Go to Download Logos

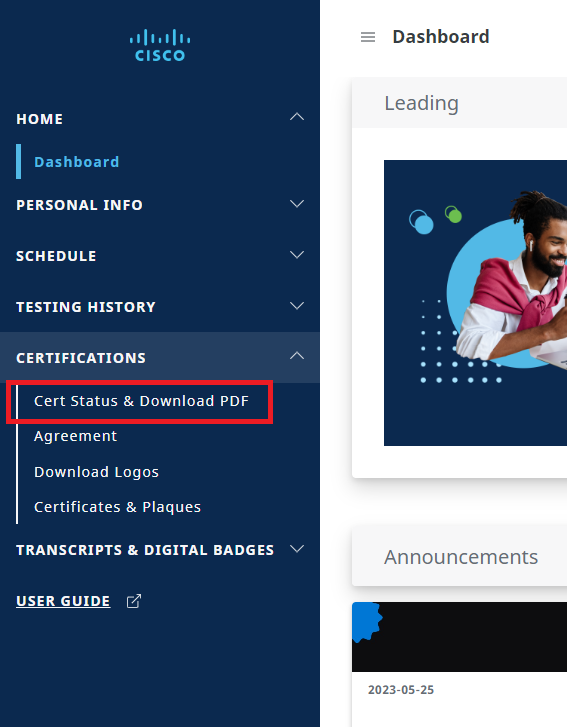tap(96, 472)
